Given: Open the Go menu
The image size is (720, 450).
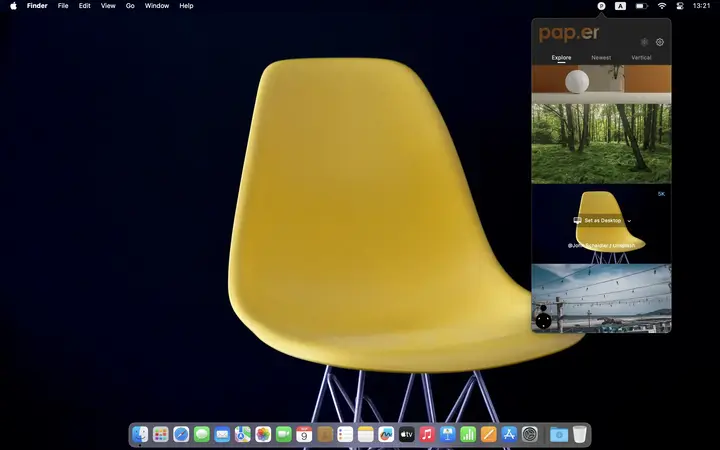Looking at the screenshot, I should click(x=130, y=6).
